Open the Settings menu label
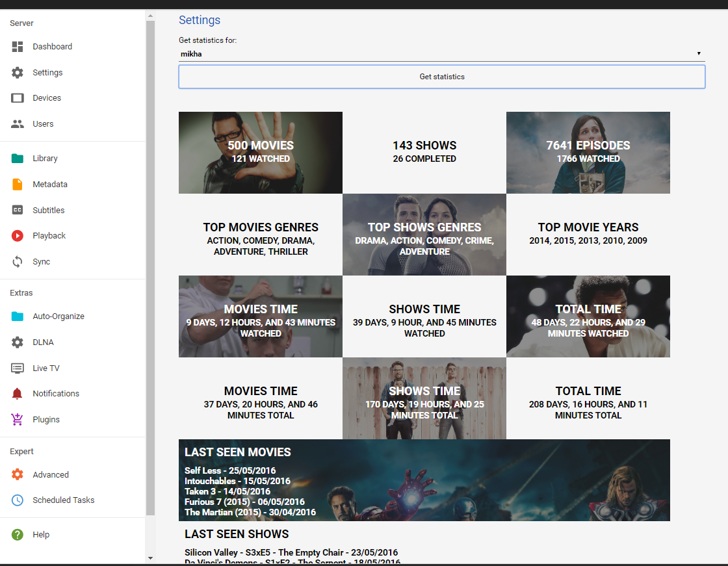This screenshot has height=566, width=728. (47, 72)
